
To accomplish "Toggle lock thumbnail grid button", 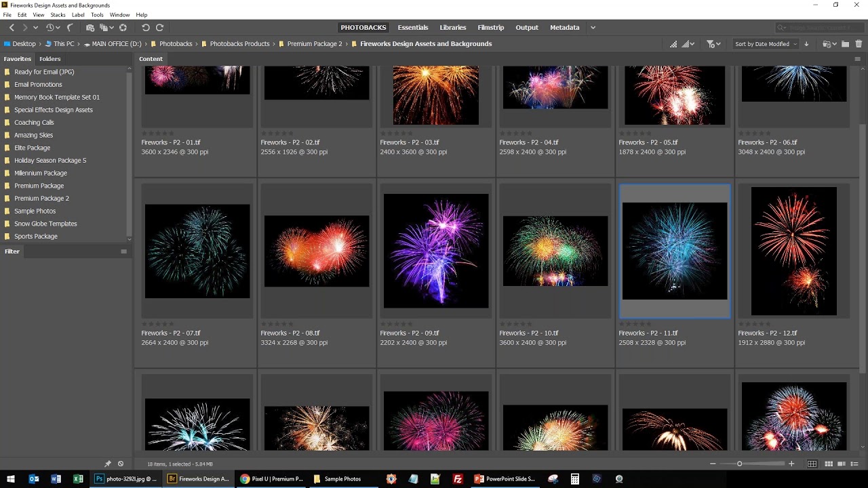I will (812, 464).
